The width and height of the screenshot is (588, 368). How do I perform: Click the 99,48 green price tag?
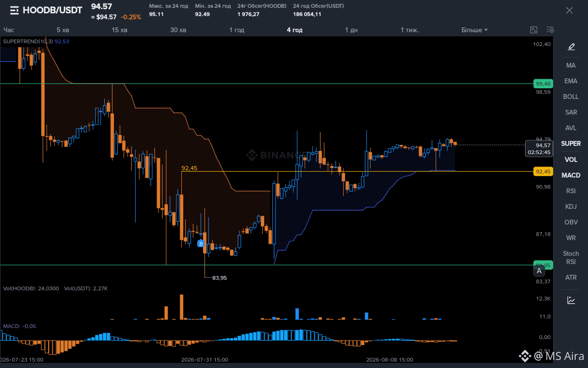click(543, 84)
